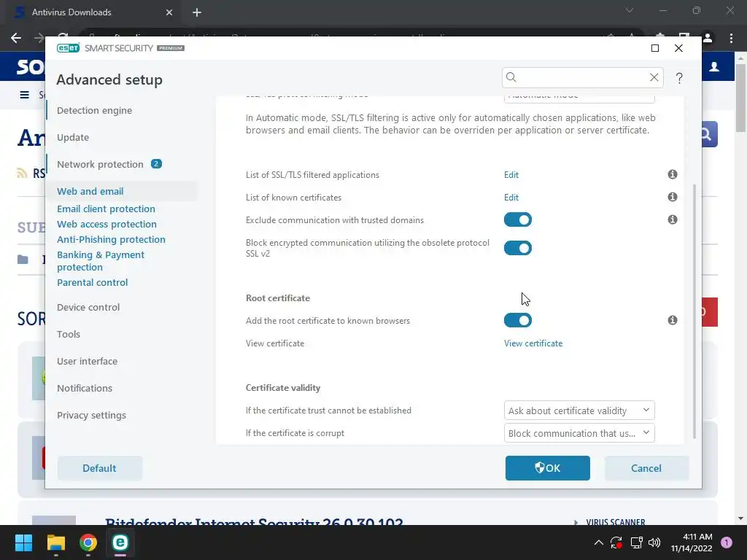Select Notifications in the sidebar
Screen dimensions: 747x560
(85, 388)
